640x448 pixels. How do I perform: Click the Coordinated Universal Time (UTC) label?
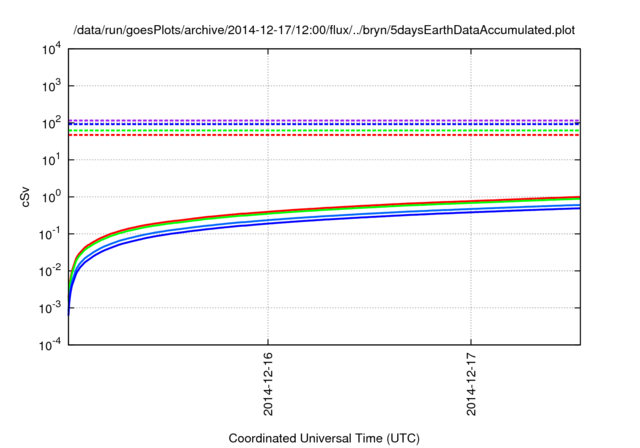pyautogui.click(x=324, y=438)
